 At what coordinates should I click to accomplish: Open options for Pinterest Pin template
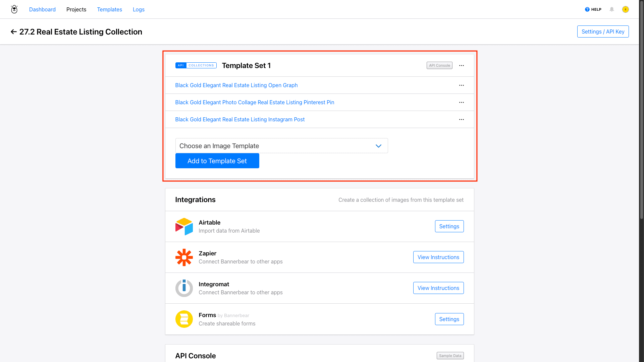click(x=462, y=103)
